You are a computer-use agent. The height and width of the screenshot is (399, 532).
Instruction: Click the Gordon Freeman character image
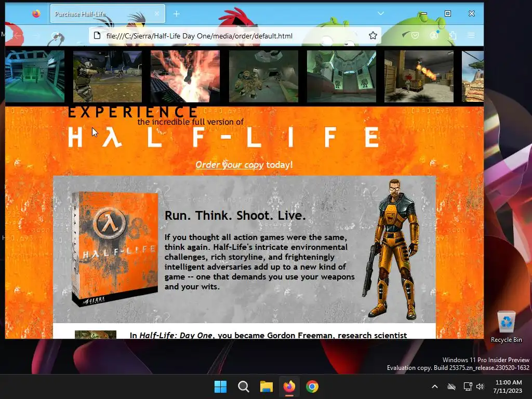tap(391, 249)
